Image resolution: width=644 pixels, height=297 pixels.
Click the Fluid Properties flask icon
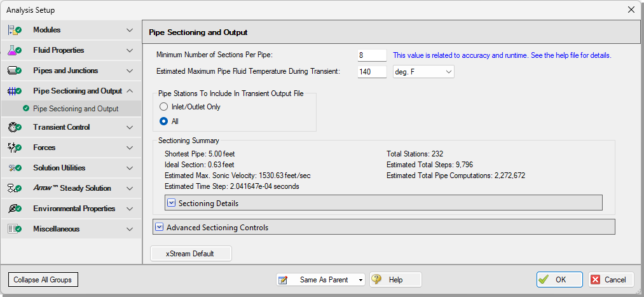pos(15,50)
